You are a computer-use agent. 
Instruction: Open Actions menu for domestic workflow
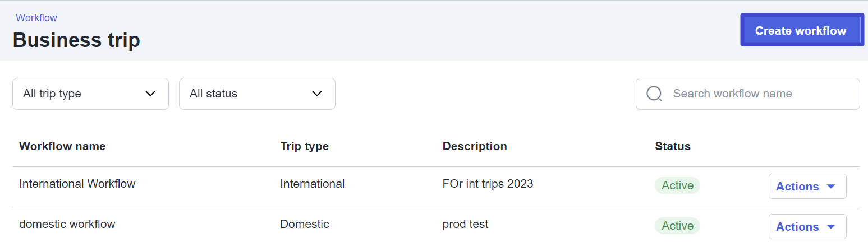coord(807,227)
